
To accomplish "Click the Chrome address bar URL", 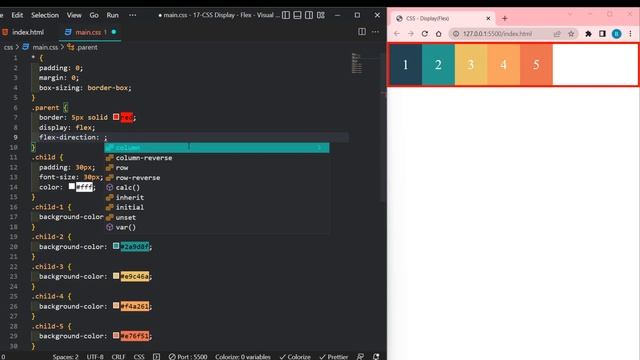I will click(x=498, y=34).
